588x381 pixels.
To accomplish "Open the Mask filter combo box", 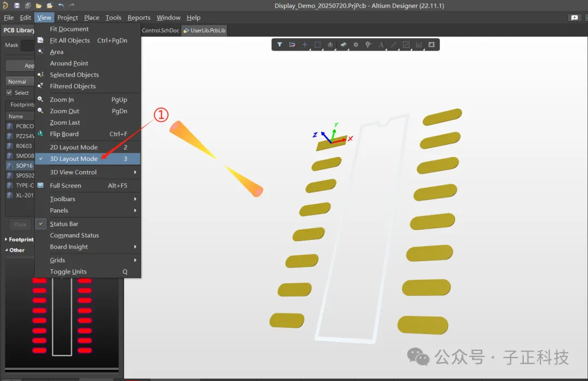I will [27, 45].
